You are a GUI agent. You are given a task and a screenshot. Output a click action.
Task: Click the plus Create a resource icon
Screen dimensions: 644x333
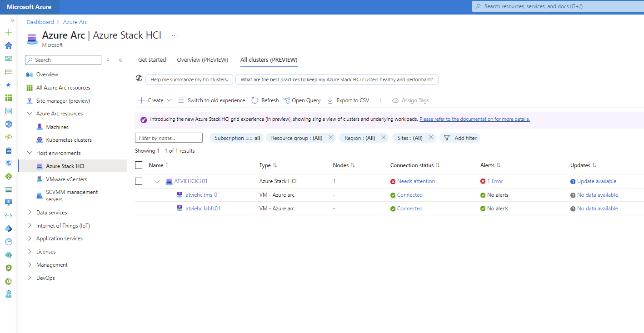pos(9,32)
